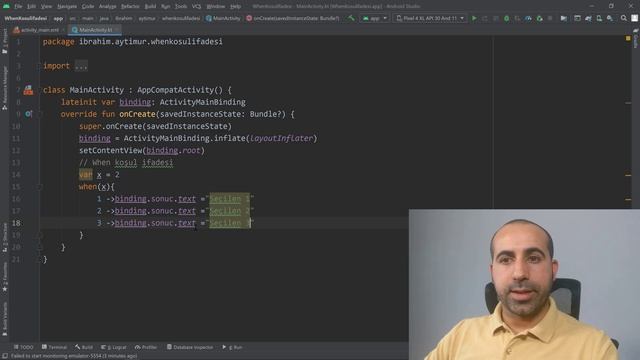Click the class gutter icon on line 7
Screen dimensions: 640x360
[x=28, y=90]
